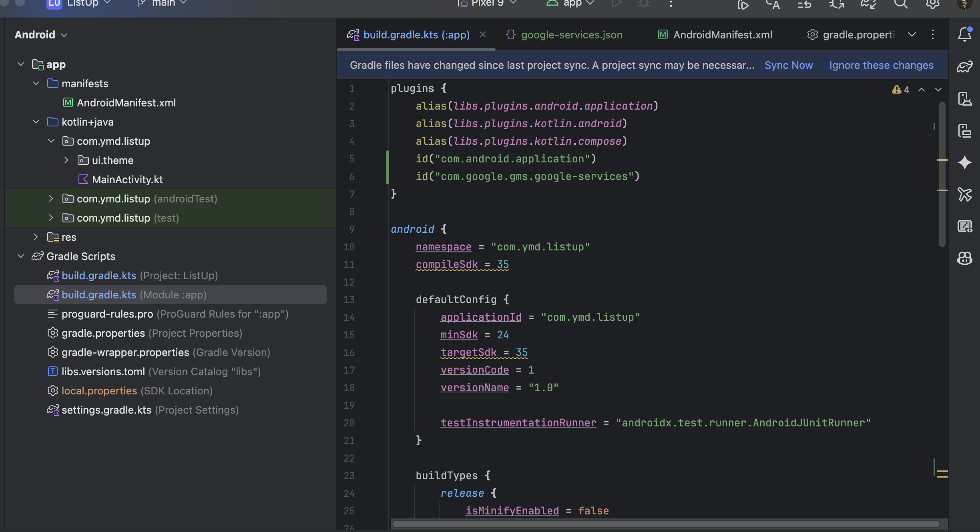Switch to google-services.json tab
The image size is (980, 532).
[x=571, y=35]
